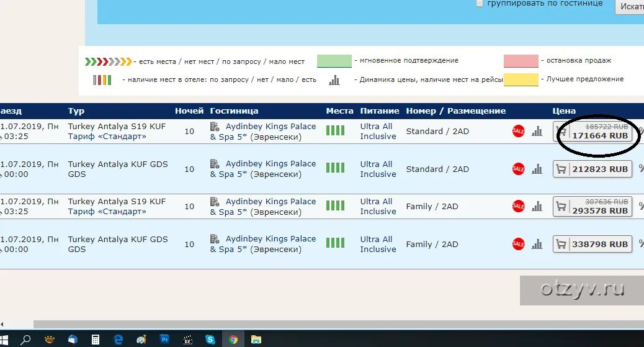Select 'Standard / 2AD' in the 212823 RUB row

click(437, 169)
